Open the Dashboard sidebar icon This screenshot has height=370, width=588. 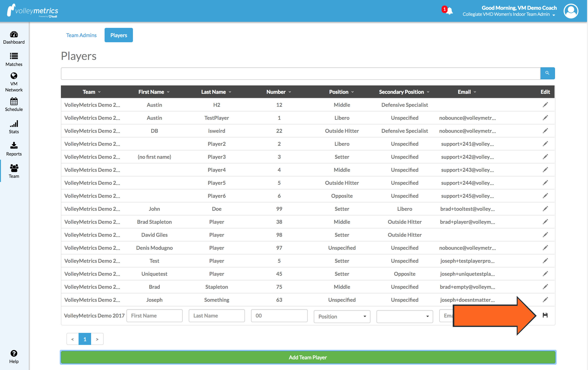(14, 34)
